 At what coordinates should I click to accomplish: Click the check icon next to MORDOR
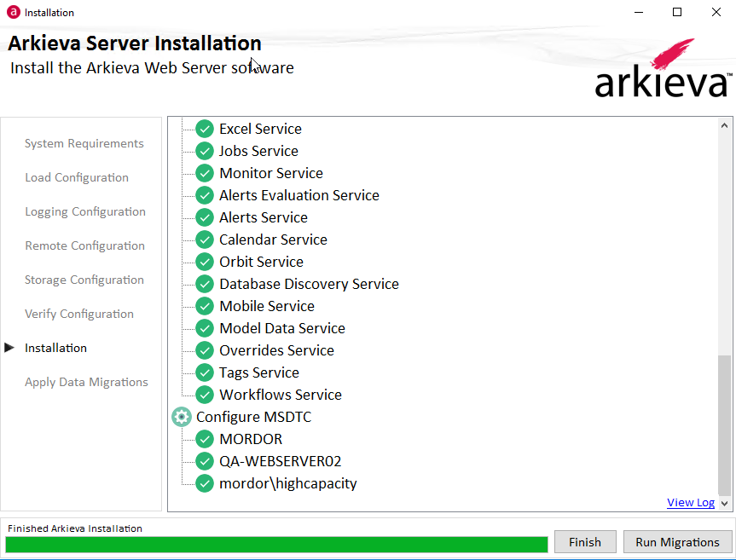(x=205, y=439)
